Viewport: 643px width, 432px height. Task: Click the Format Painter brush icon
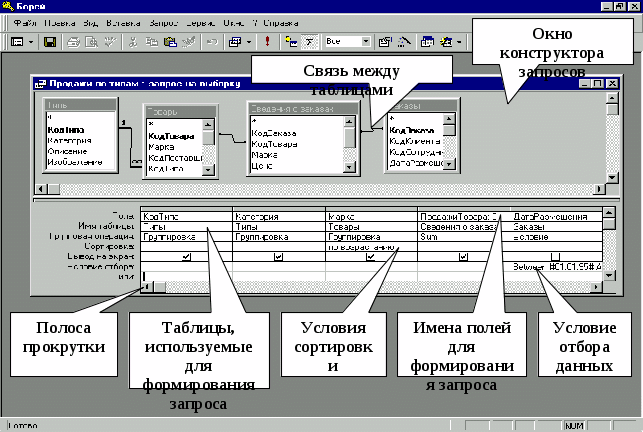pos(189,42)
